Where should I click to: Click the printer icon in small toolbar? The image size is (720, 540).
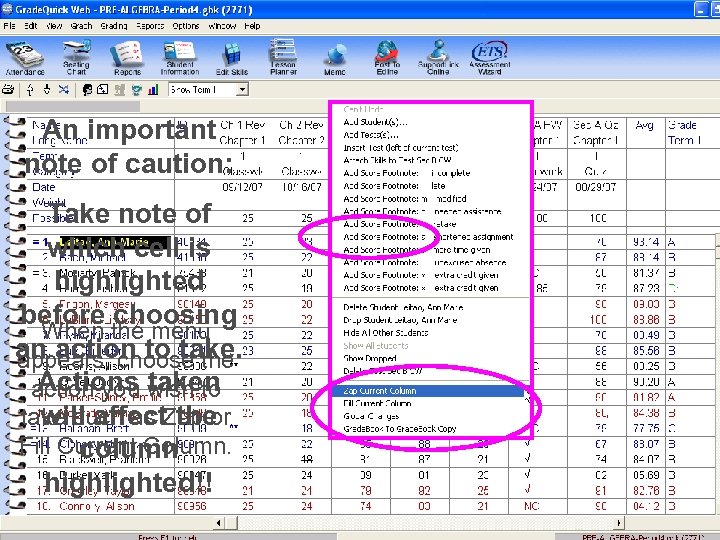8,89
